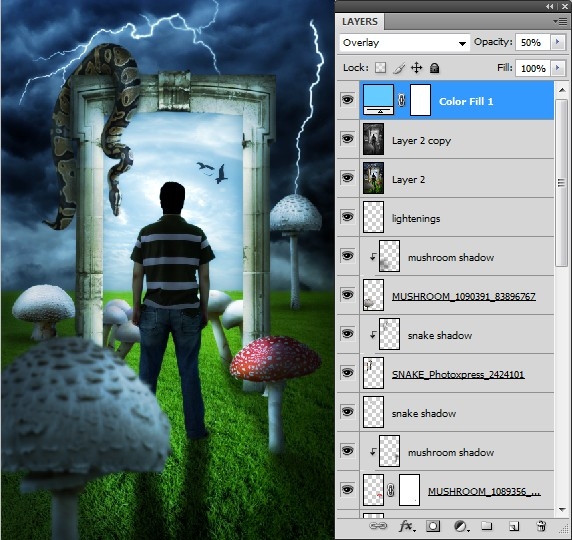Open the Layers panel options menu

click(x=561, y=22)
